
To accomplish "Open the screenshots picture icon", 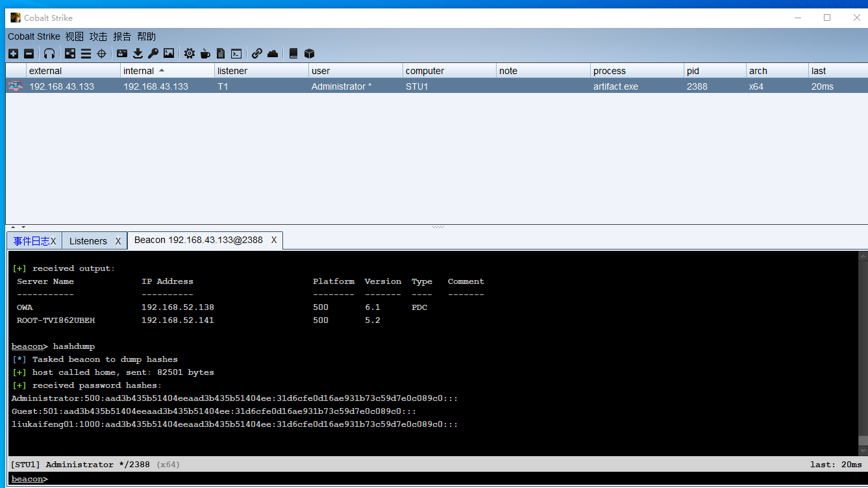I will click(169, 53).
